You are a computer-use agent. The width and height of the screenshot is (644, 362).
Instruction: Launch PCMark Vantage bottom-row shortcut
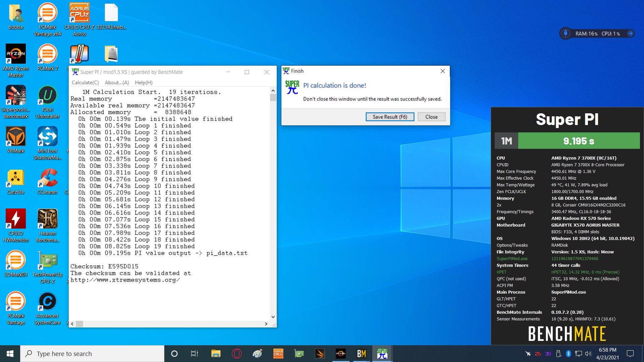[x=15, y=308]
